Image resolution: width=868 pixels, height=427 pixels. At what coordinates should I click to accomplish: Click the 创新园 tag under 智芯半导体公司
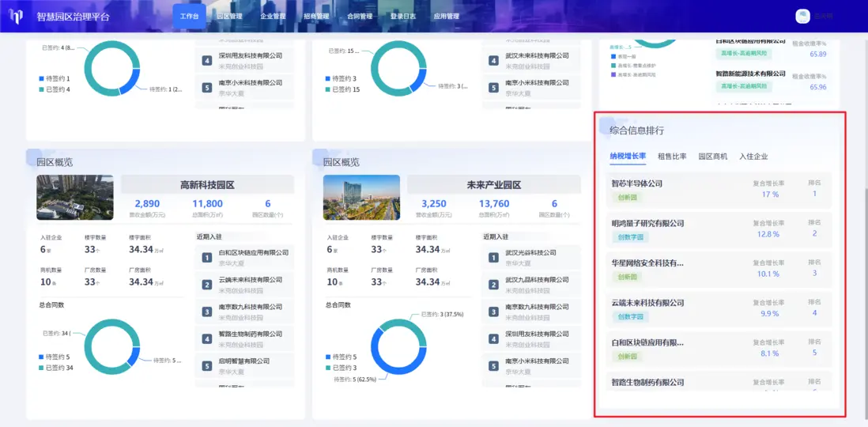[627, 197]
